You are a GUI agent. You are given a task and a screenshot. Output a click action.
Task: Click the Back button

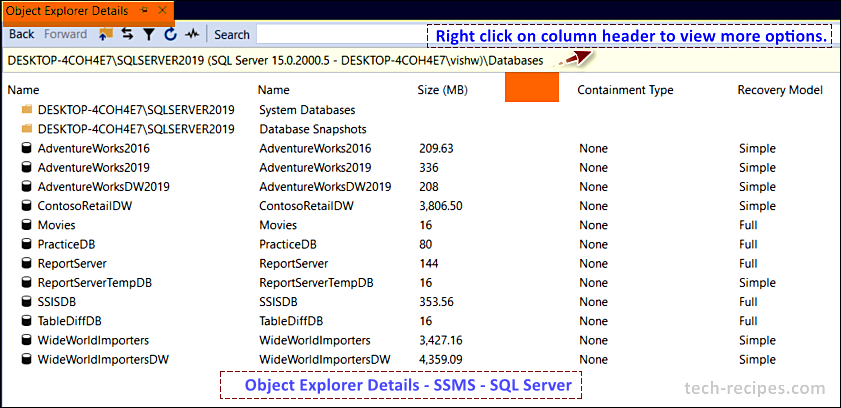pyautogui.click(x=21, y=34)
